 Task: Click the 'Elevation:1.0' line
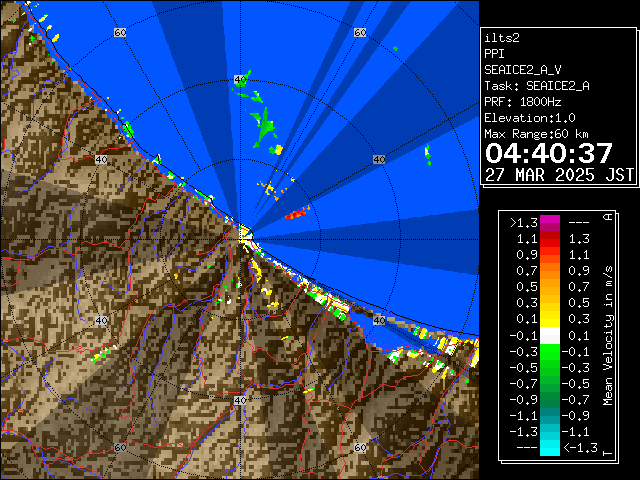(x=530, y=118)
